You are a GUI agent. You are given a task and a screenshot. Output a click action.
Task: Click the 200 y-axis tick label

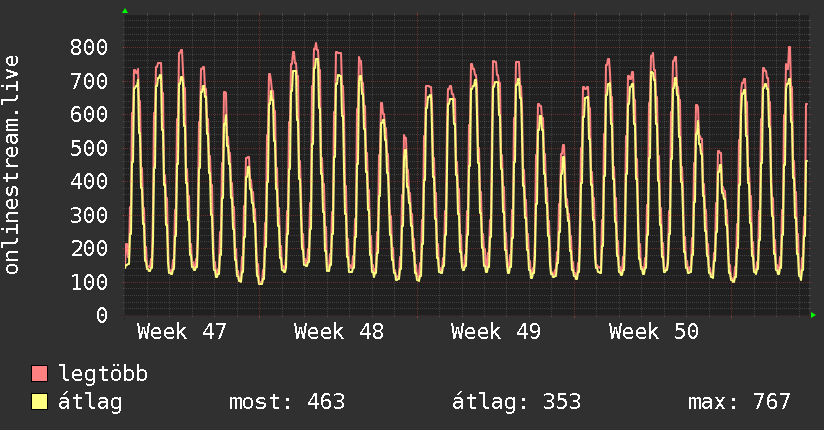pos(89,248)
